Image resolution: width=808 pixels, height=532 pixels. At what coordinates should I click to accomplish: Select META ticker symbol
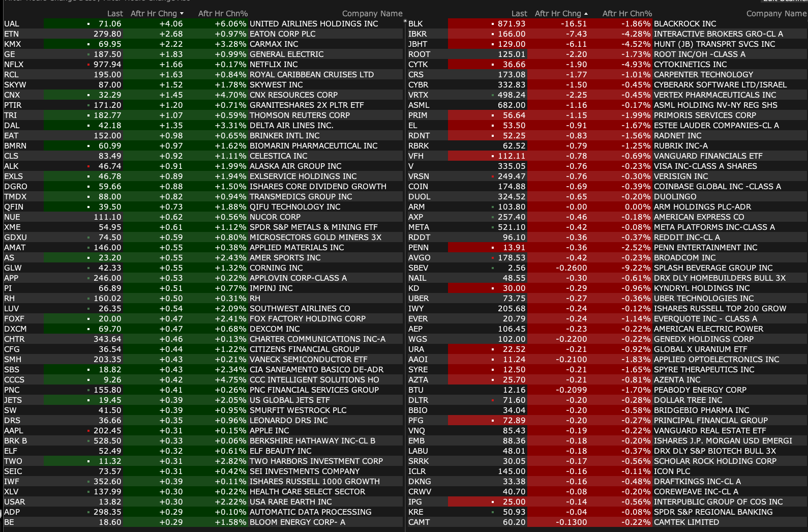418,227
